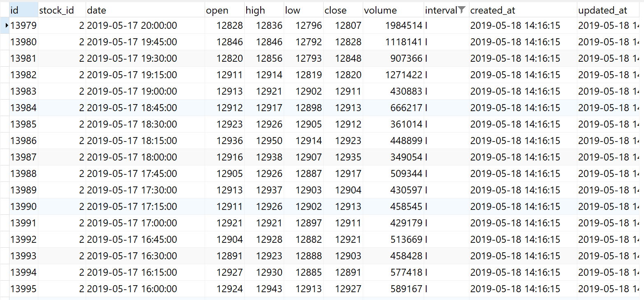Screen dimensions: 644x300
Task: Click the date cell 2019-05-17 19:45:00
Action: pyautogui.click(x=145, y=42)
